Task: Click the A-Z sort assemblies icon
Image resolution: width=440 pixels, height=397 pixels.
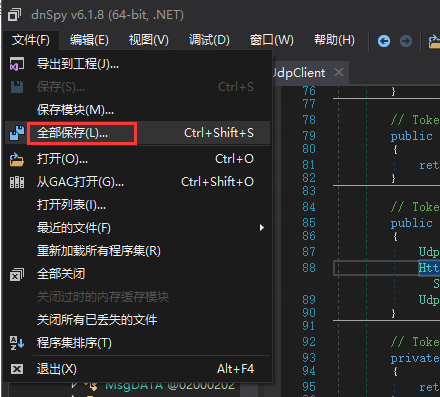Action: [x=17, y=343]
